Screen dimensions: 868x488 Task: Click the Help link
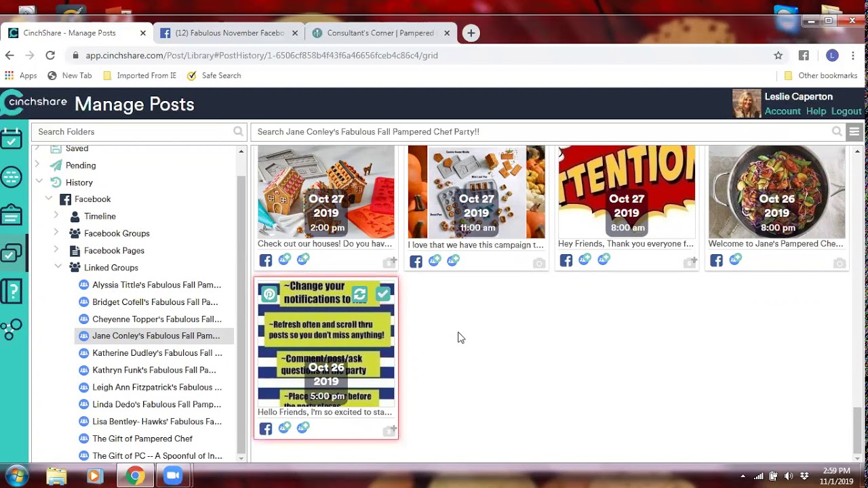(x=816, y=111)
